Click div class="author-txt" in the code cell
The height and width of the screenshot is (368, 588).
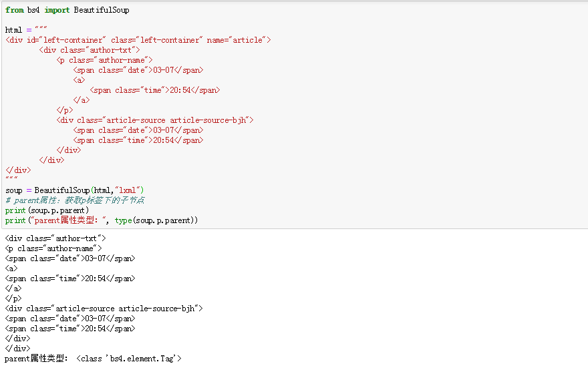pos(90,50)
